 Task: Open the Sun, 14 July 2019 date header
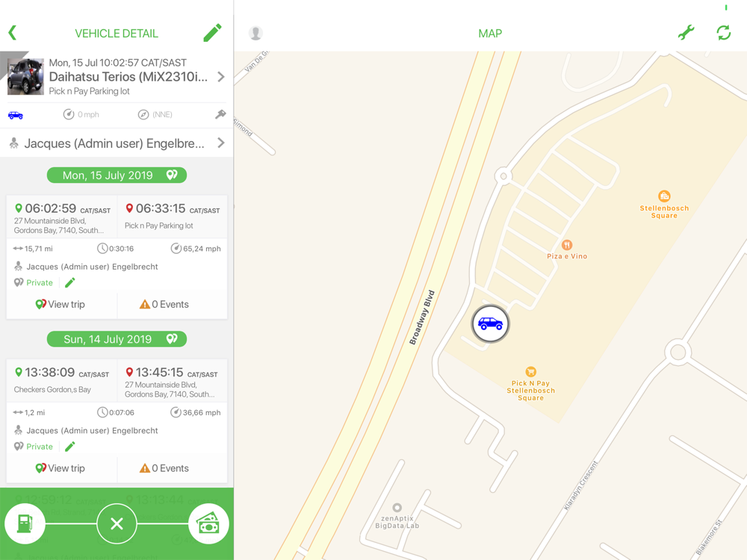pyautogui.click(x=117, y=339)
